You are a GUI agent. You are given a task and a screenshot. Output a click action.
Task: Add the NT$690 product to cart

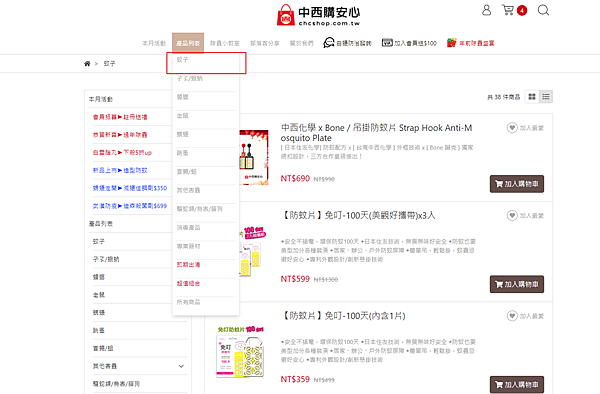[517, 184]
